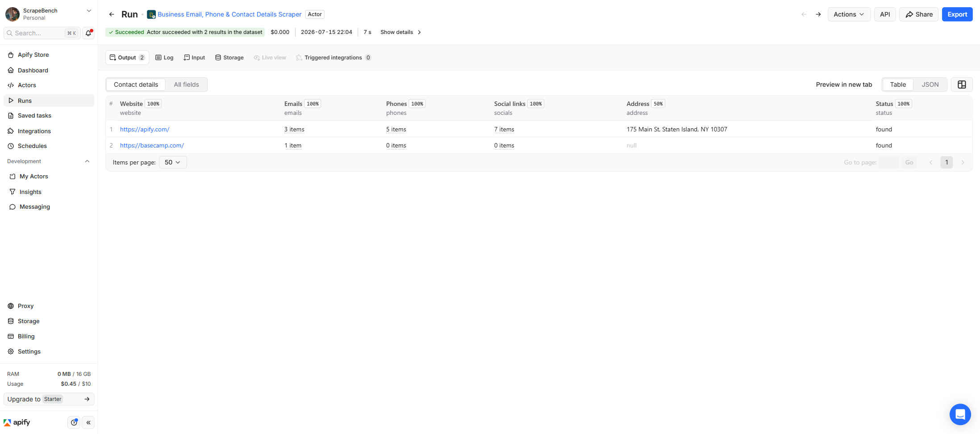Image resolution: width=980 pixels, height=434 pixels.
Task: Switch to the Log tab
Action: pos(164,58)
